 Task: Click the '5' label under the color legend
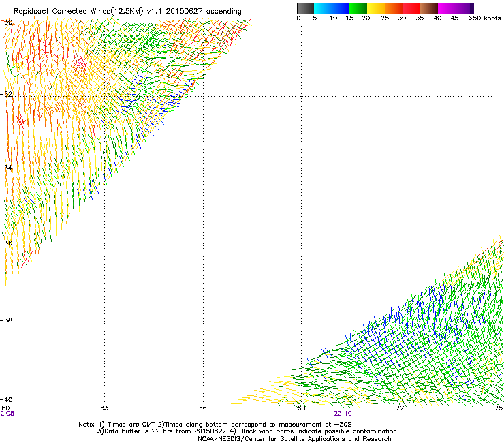pos(315,18)
